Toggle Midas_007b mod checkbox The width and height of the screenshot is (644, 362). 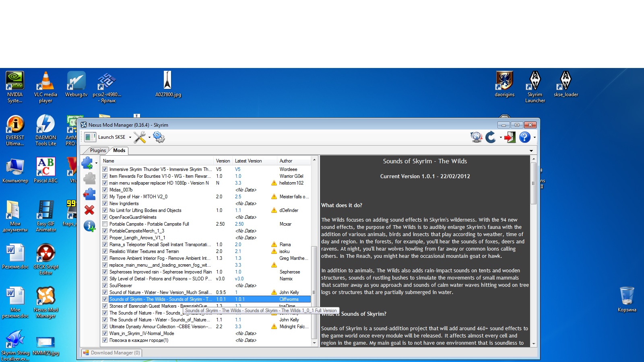pyautogui.click(x=105, y=190)
